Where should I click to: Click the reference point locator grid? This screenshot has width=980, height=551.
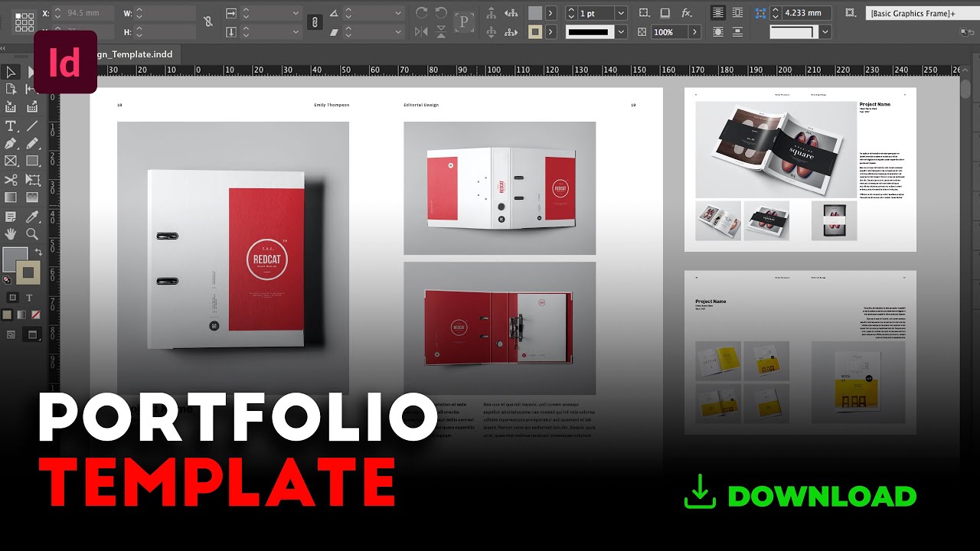point(24,21)
